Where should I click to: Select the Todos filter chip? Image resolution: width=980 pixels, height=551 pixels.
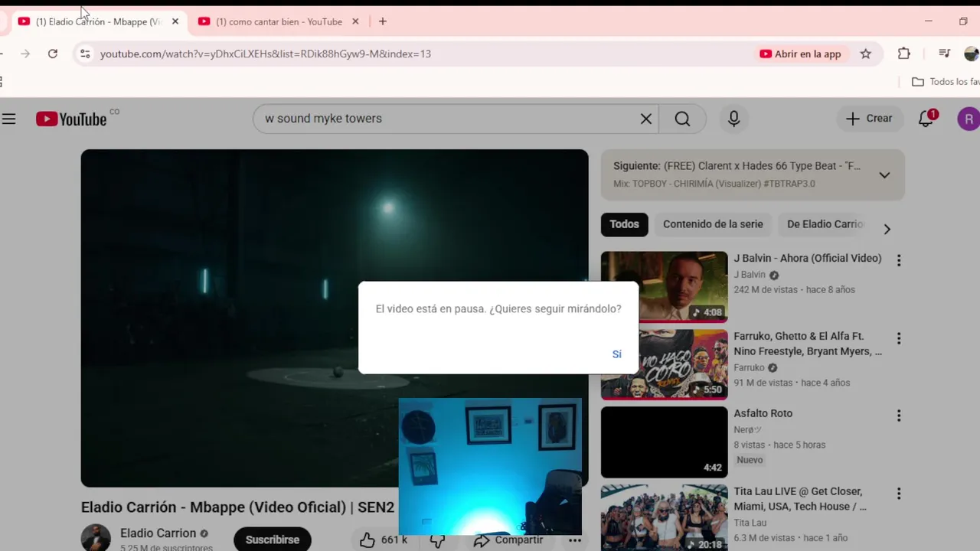pyautogui.click(x=624, y=224)
